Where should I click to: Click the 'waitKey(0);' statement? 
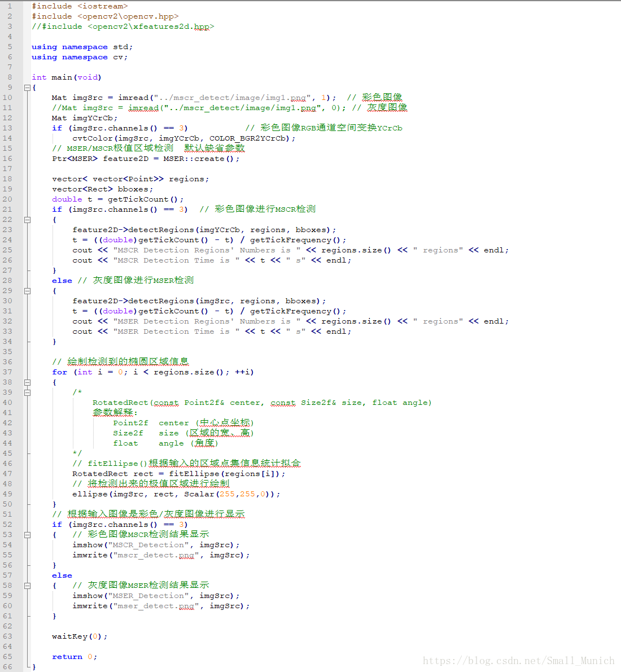pyautogui.click(x=80, y=636)
